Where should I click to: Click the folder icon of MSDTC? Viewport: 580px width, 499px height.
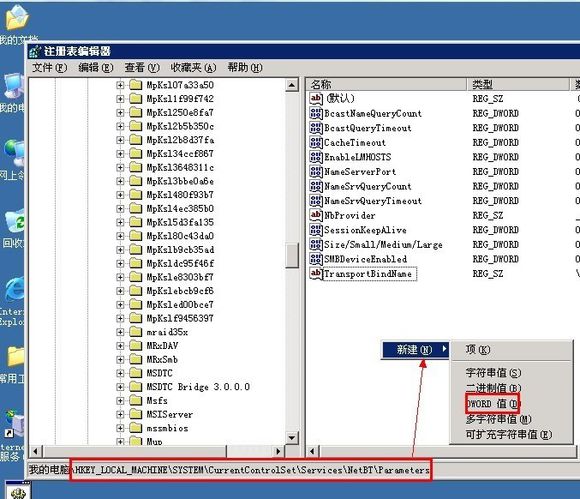pos(136,373)
